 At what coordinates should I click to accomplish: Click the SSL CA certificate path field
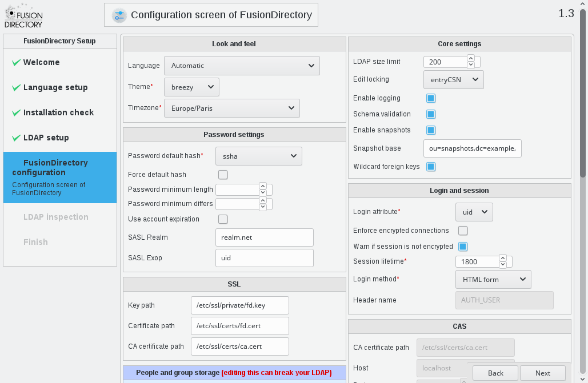pos(240,346)
